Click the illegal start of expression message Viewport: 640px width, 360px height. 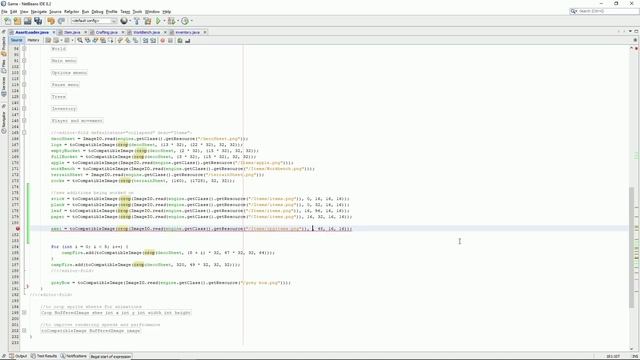click(x=111, y=356)
